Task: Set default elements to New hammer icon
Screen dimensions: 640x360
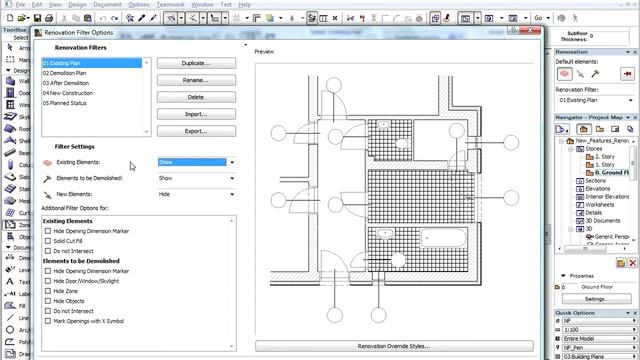Action: coord(595,74)
